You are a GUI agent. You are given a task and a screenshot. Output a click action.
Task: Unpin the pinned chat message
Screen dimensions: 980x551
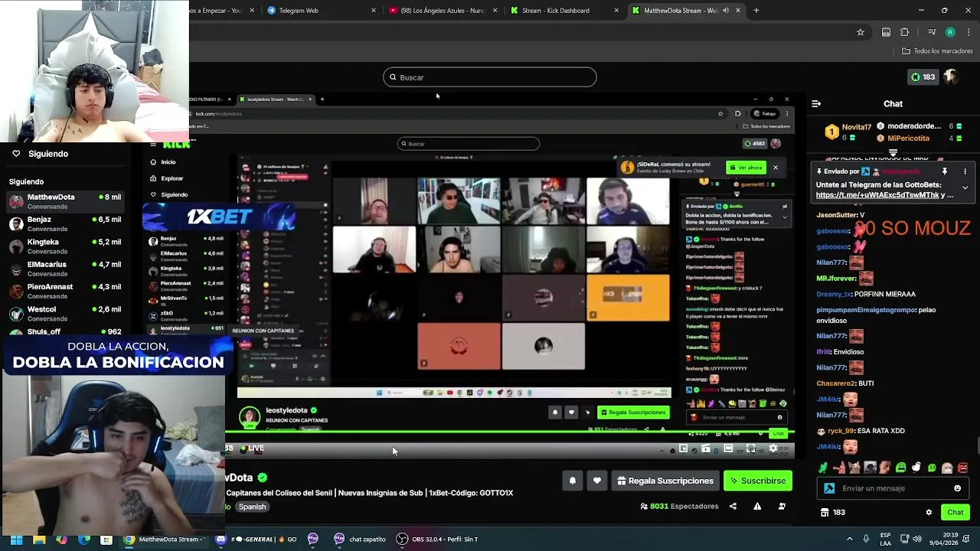pos(945,171)
